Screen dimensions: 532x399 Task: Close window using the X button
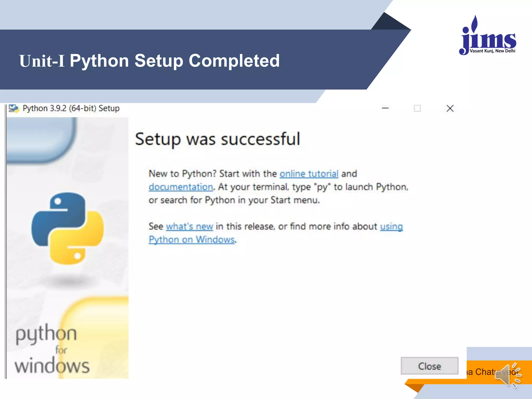tap(450, 108)
